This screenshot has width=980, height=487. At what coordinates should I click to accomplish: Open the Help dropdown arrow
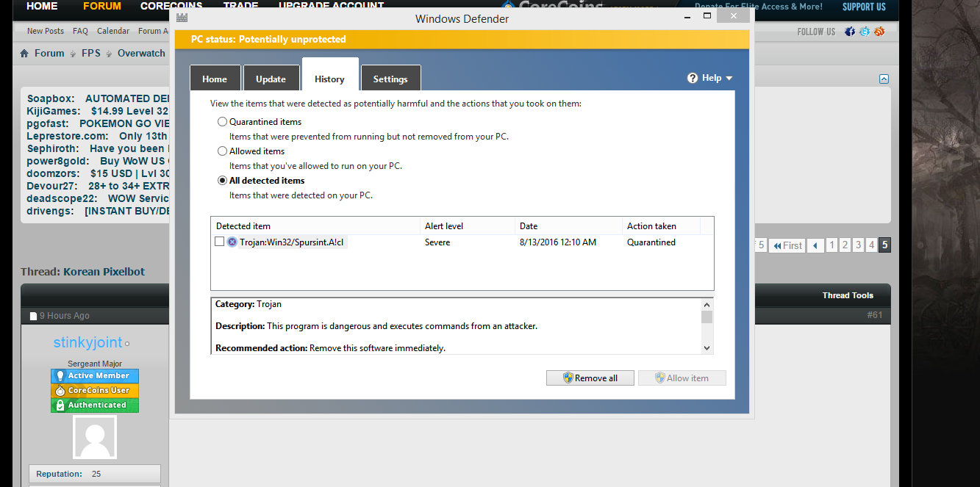click(x=729, y=79)
